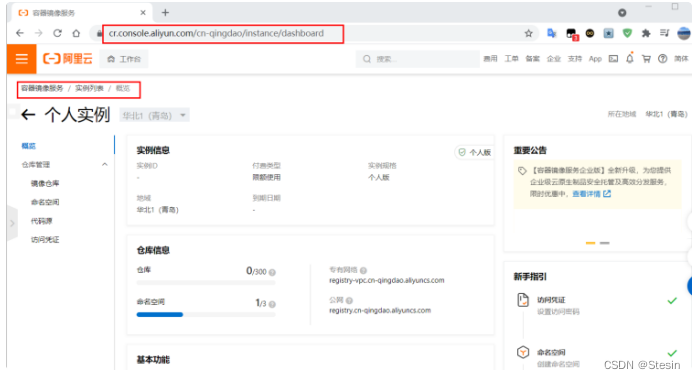Select 概览 in the sidebar

[29, 146]
